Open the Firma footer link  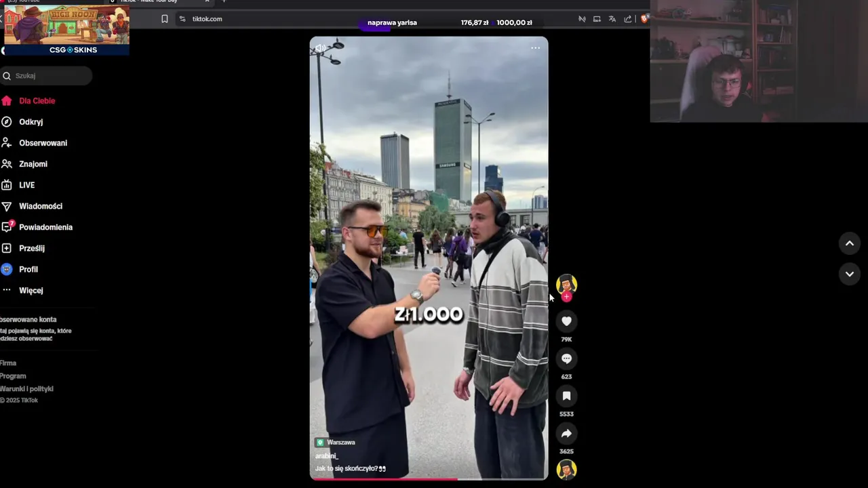point(8,363)
